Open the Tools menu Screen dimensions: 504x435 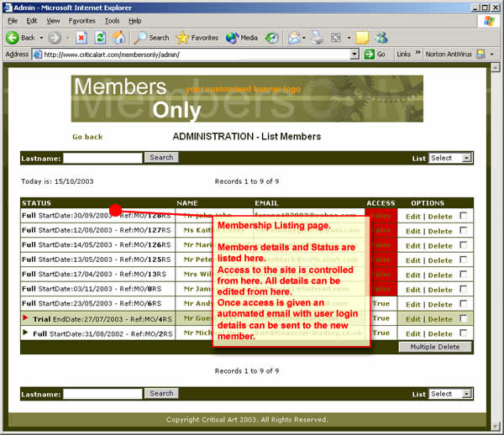tap(113, 21)
